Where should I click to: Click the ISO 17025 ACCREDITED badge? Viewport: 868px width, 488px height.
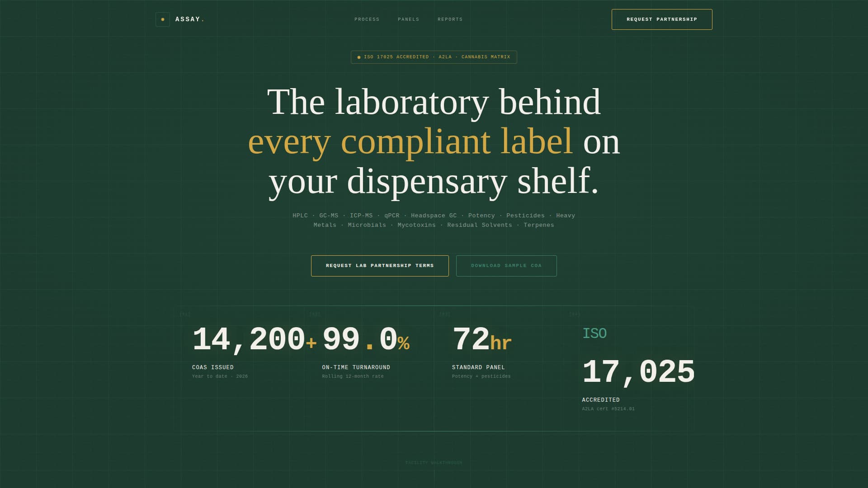pyautogui.click(x=434, y=57)
